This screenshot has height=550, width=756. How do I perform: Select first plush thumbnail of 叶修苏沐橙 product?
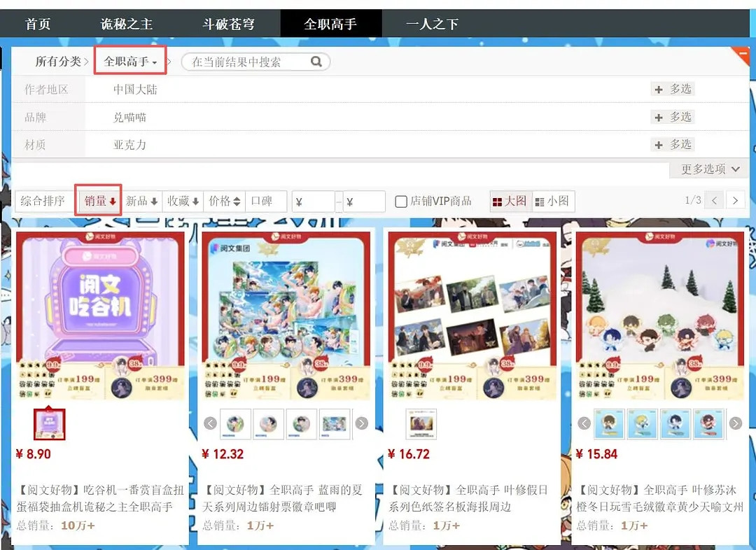tap(610, 424)
